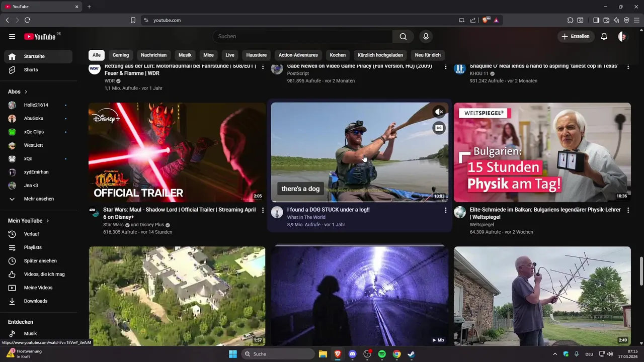
Task: Open Leo AI sparkle icon
Action: pos(616,20)
